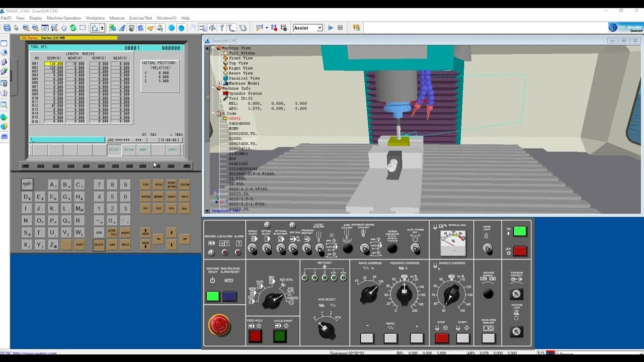
Task: Select Top View in machine tree
Action: pyautogui.click(x=238, y=63)
